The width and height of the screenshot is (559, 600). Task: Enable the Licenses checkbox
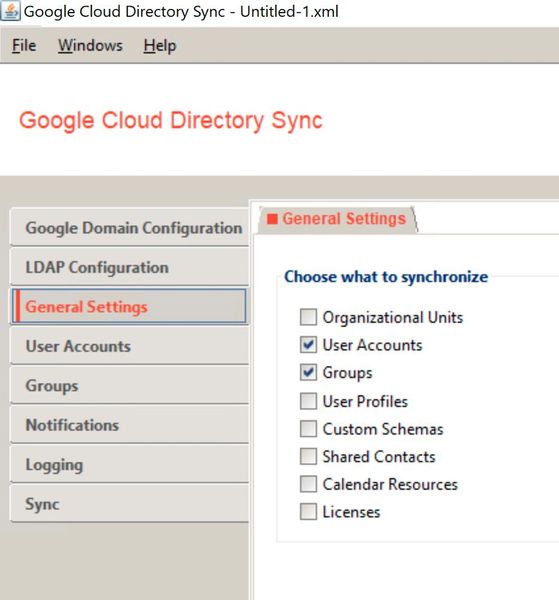tap(308, 512)
